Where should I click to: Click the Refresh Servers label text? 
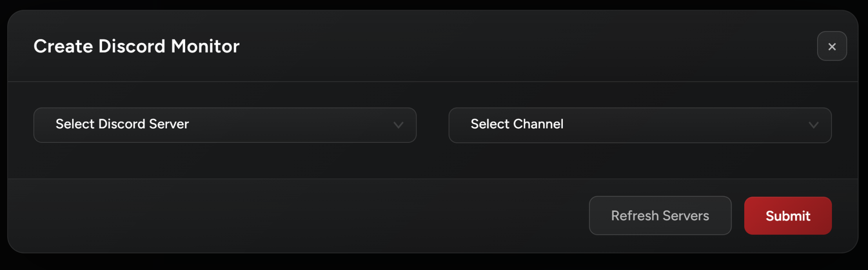pyautogui.click(x=660, y=216)
